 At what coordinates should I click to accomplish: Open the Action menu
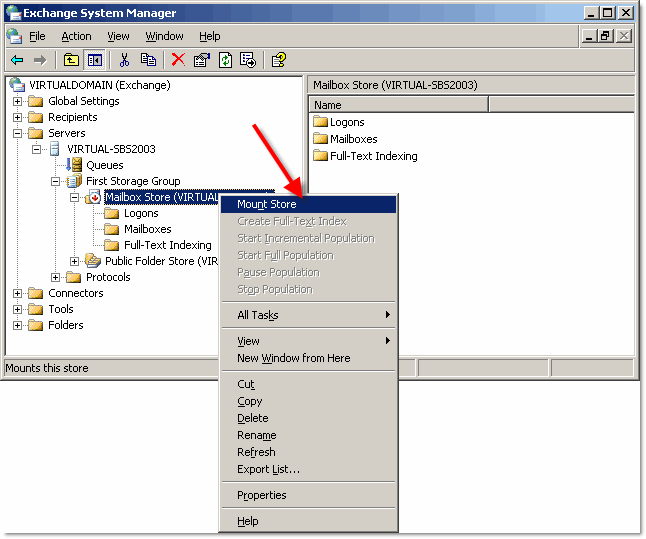pos(76,36)
